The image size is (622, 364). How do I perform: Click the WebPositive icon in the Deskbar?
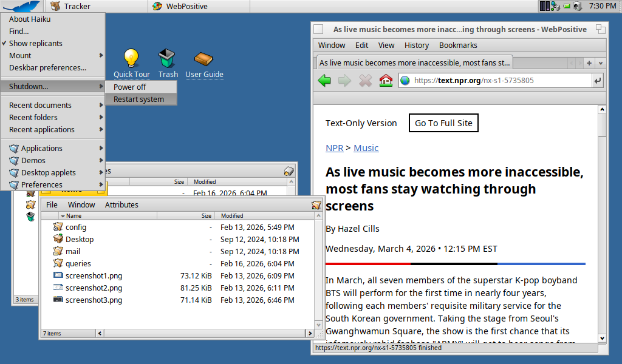tap(157, 6)
